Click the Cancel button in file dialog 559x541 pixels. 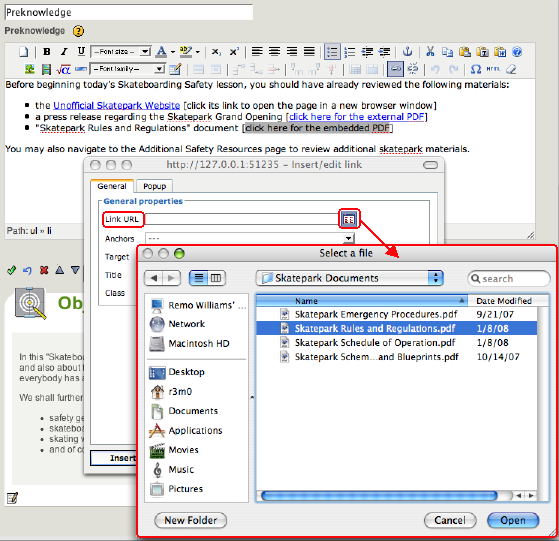pos(450,520)
